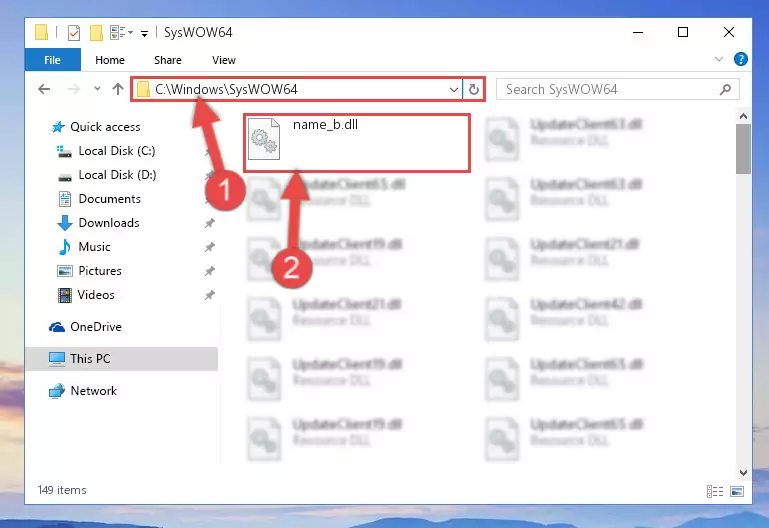Select OneDrive in the navigation pane
The image size is (769, 528).
point(96,327)
